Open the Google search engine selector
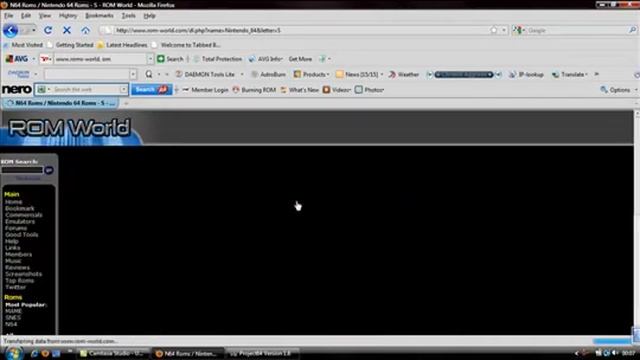Image resolution: width=640 pixels, height=360 pixels. [x=519, y=30]
